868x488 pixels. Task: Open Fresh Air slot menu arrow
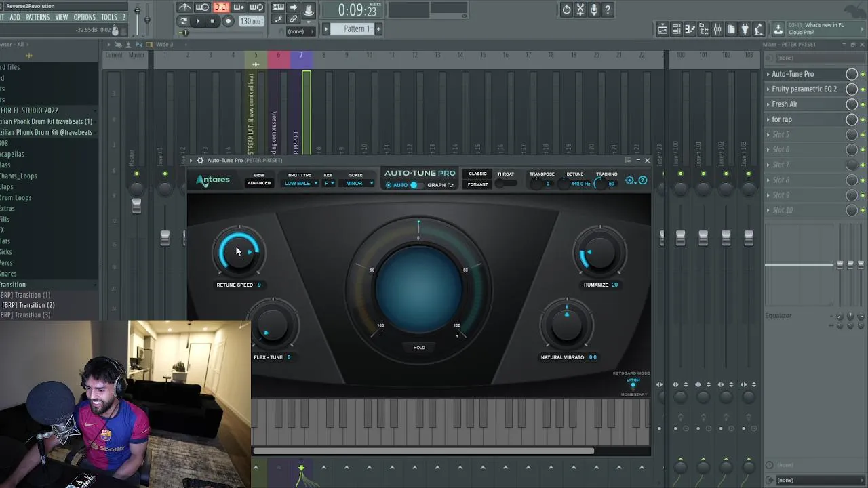tap(768, 104)
